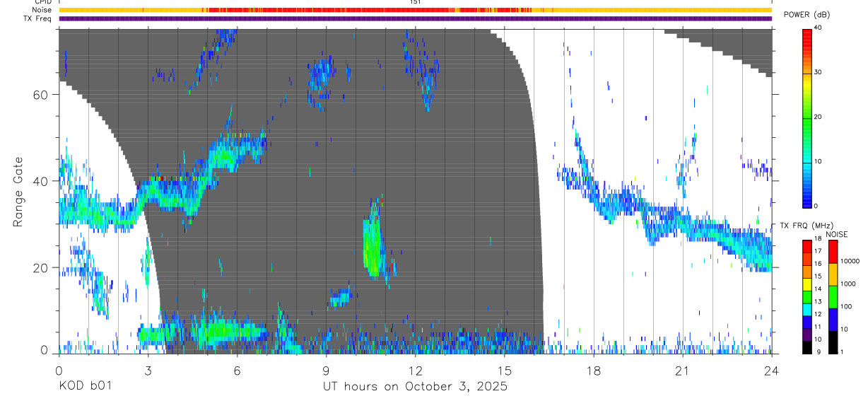Click the 'UT hours on October 3, 2025' label
Image resolution: width=868 pixels, height=401 pixels.
[415, 387]
